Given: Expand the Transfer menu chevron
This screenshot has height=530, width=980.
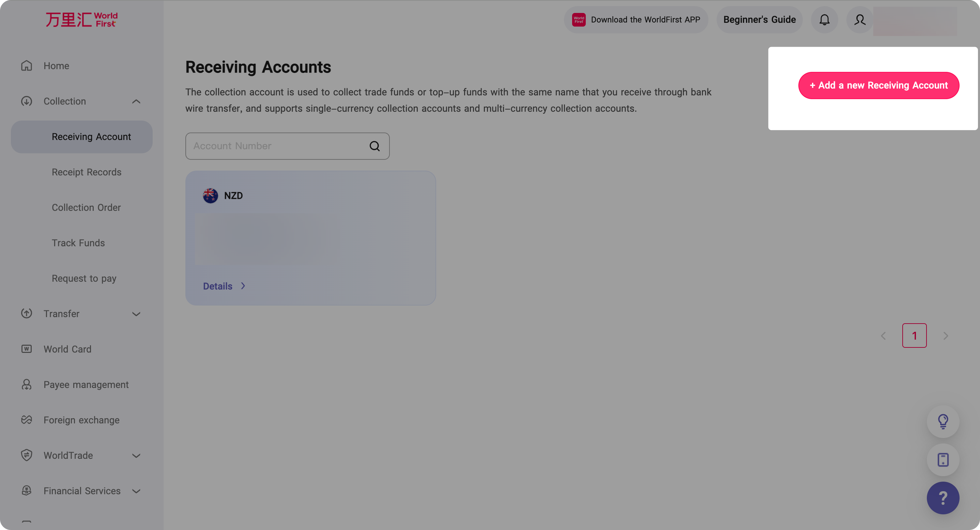Looking at the screenshot, I should [136, 314].
